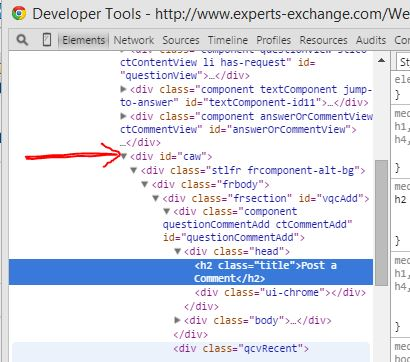410x362 pixels.
Task: Open the Resources tab
Action: [323, 40]
